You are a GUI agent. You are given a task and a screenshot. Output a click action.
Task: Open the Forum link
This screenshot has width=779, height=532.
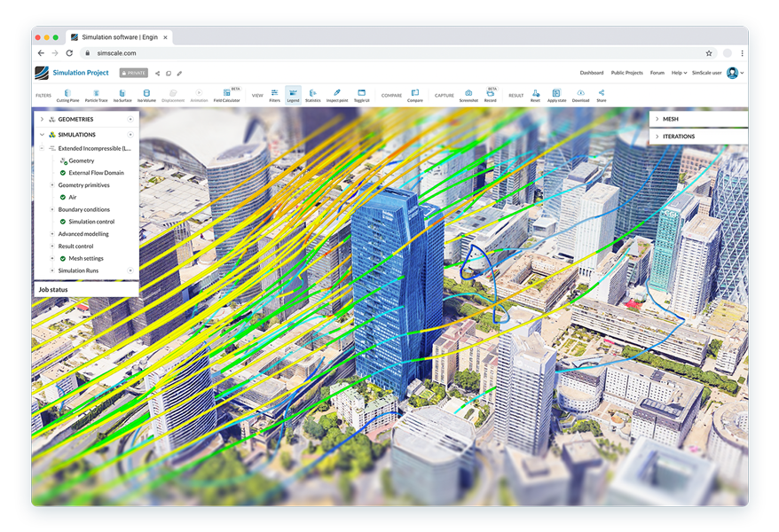point(657,73)
